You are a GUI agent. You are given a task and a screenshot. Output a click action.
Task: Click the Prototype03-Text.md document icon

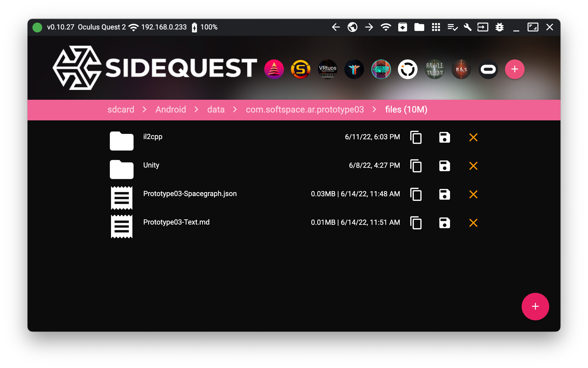pyautogui.click(x=122, y=226)
